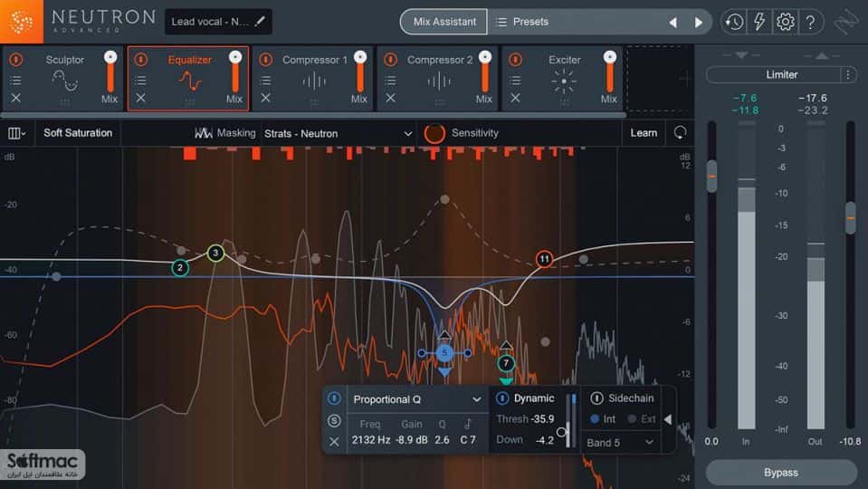Click the output gain slider handle
Screen dimensions: 868x489
[850, 217]
